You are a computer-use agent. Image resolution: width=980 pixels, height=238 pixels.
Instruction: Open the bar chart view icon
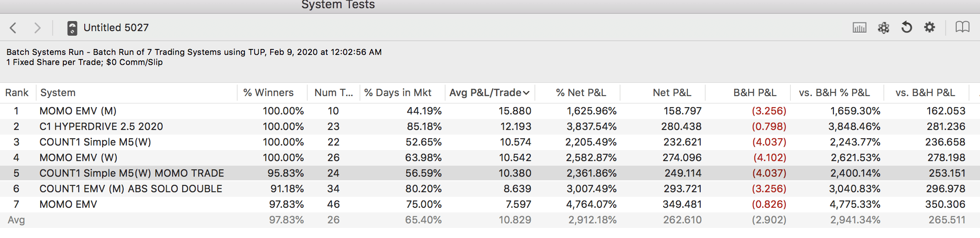tap(859, 27)
